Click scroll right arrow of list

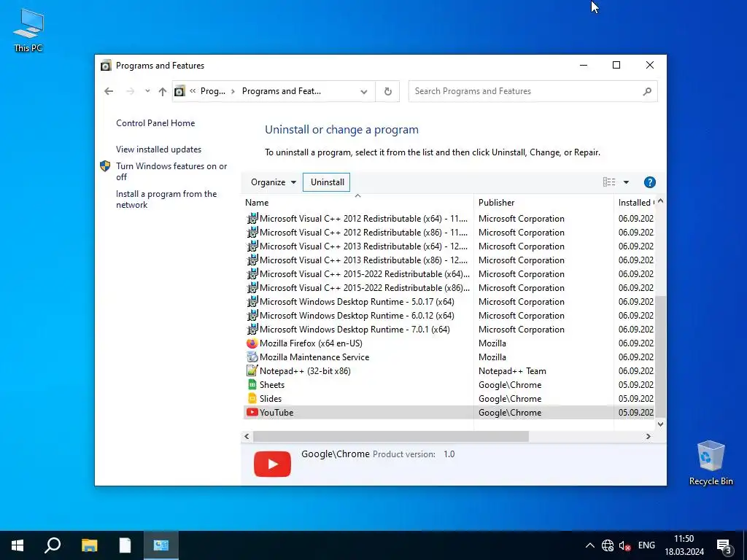648,437
